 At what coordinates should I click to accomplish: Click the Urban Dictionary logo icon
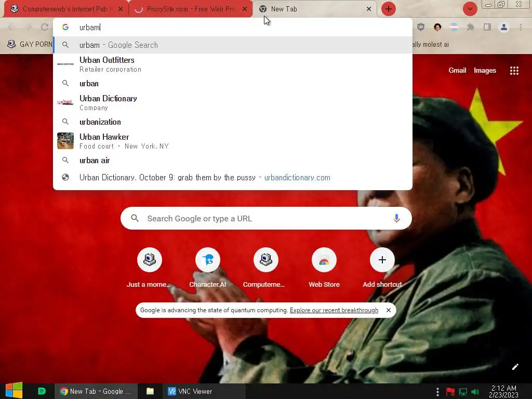[x=65, y=102]
